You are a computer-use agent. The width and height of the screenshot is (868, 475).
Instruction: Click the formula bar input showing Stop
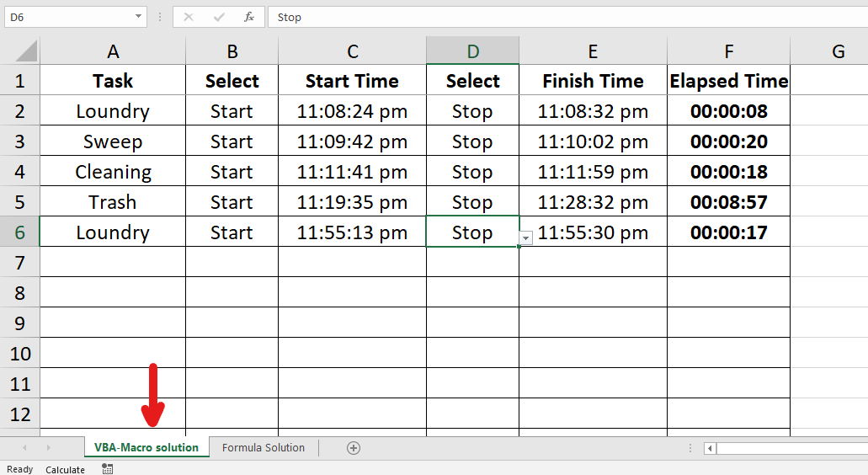[x=564, y=17]
